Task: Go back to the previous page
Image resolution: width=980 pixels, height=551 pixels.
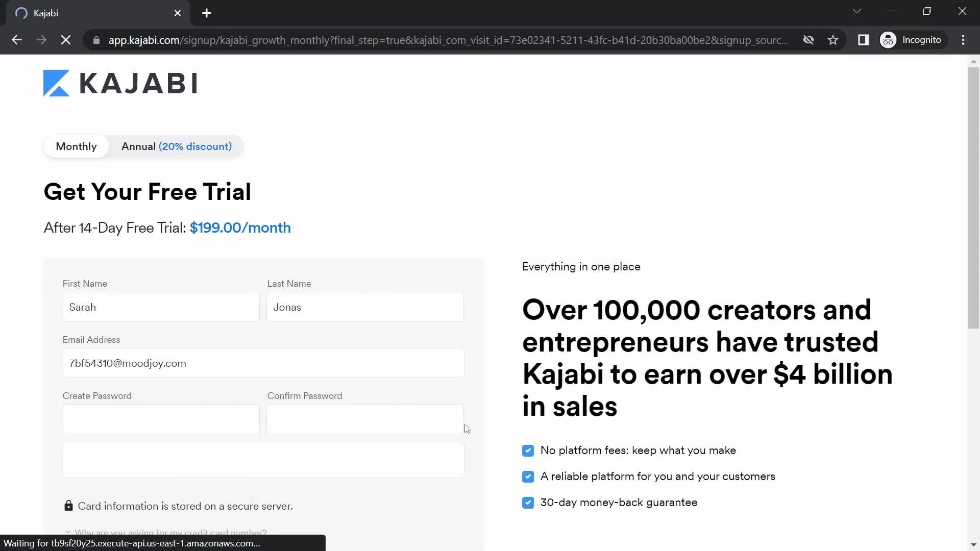Action: (16, 40)
